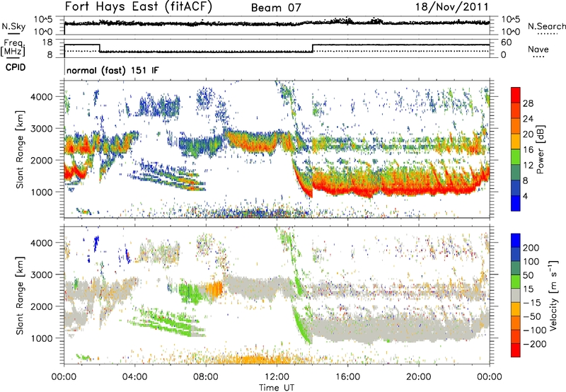Click the '04:00' time tick label
566x392 pixels.
click(x=135, y=377)
